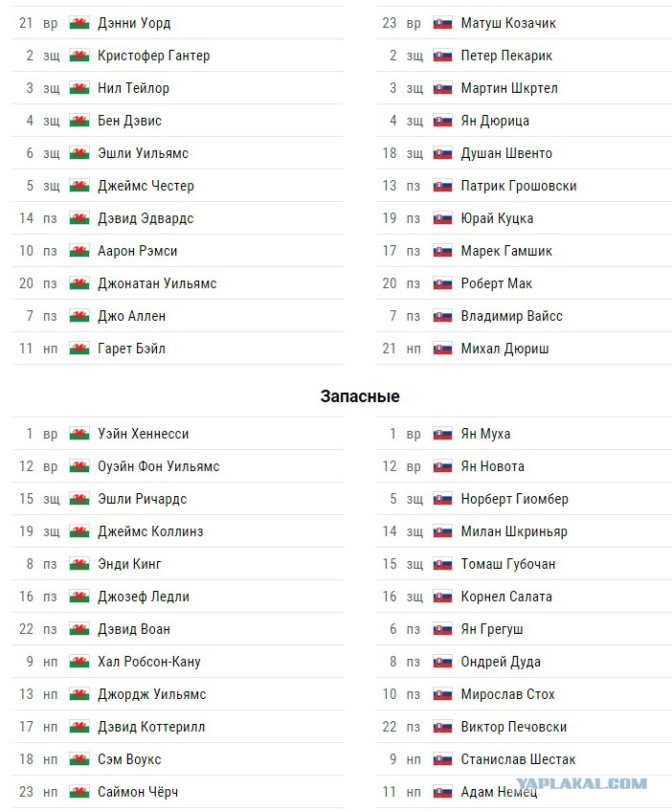The width and height of the screenshot is (672, 812).
Task: Click the Wales flag next to Сэм Воукс
Action: [x=79, y=759]
